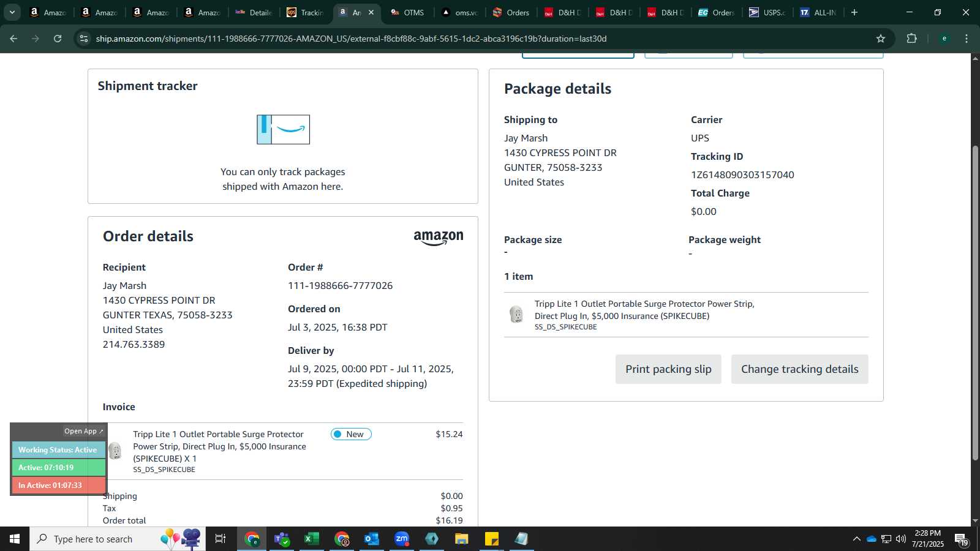Reload the current page
This screenshot has width=980, height=551.
click(58, 39)
